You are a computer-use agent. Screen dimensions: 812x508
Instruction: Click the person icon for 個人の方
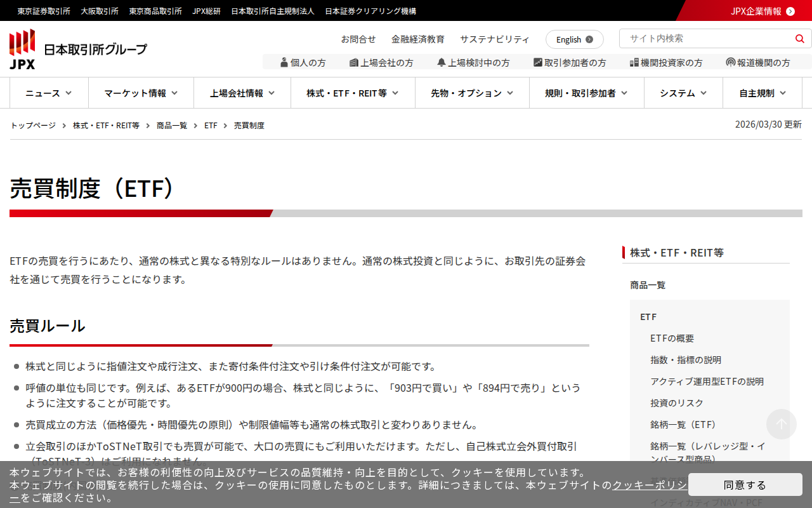tap(284, 62)
